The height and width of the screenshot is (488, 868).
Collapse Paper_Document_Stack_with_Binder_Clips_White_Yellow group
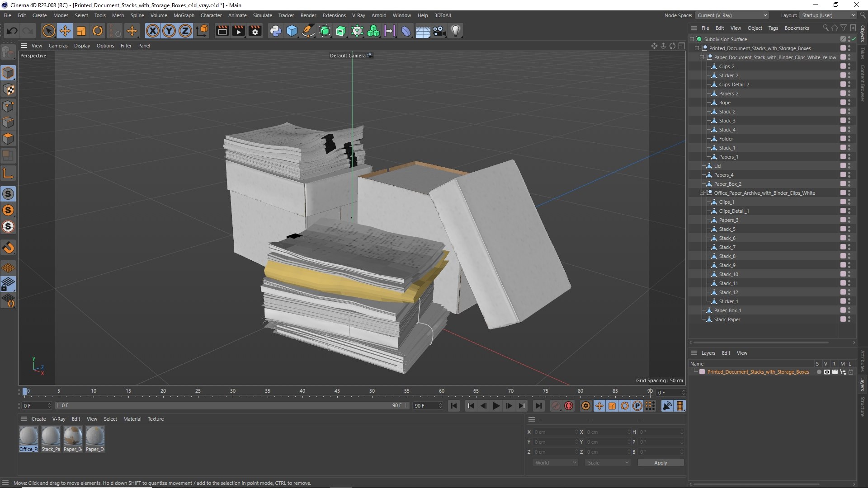click(x=702, y=57)
